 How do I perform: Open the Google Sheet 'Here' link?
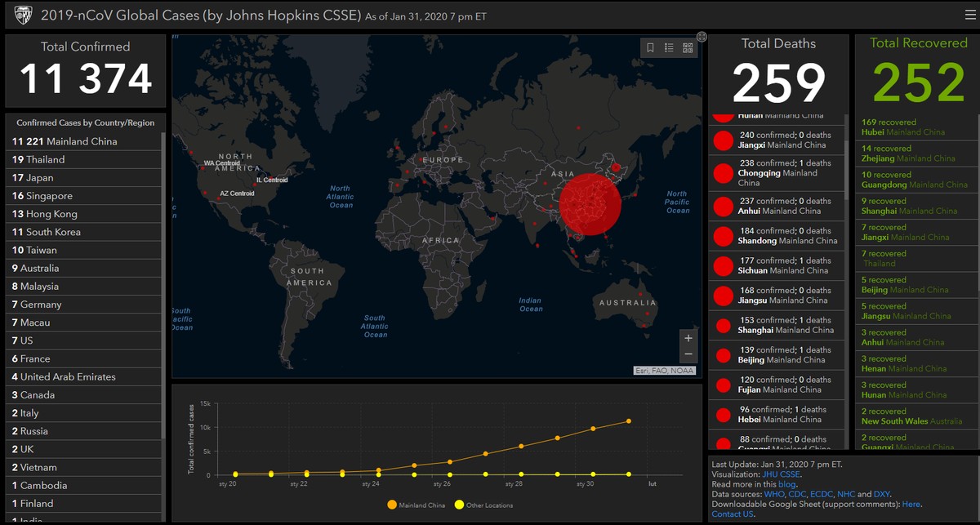click(x=911, y=504)
